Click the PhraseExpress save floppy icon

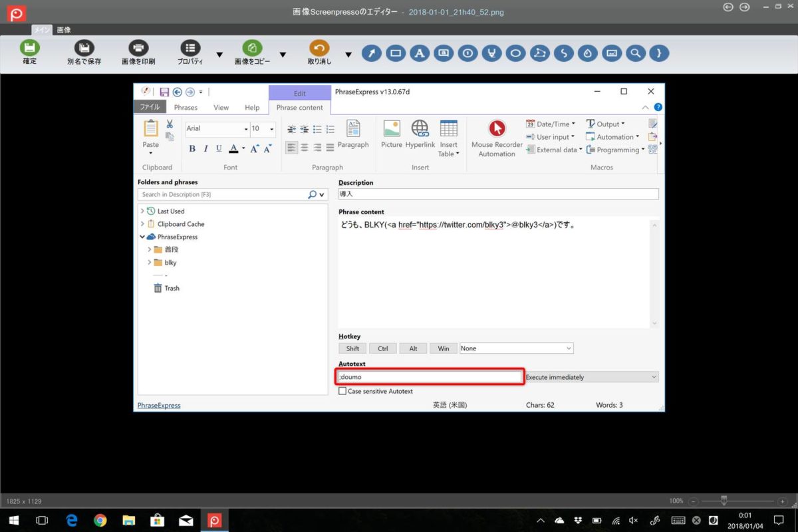point(164,92)
